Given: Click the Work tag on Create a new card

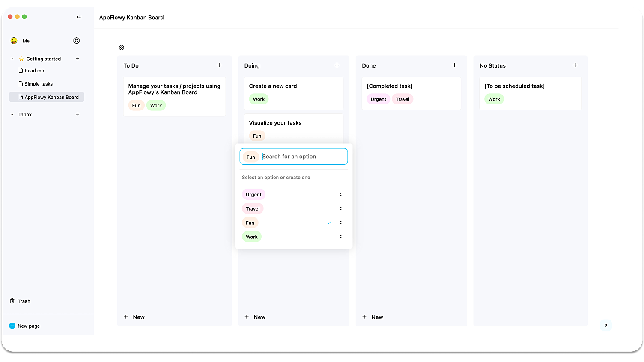Looking at the screenshot, I should [259, 99].
